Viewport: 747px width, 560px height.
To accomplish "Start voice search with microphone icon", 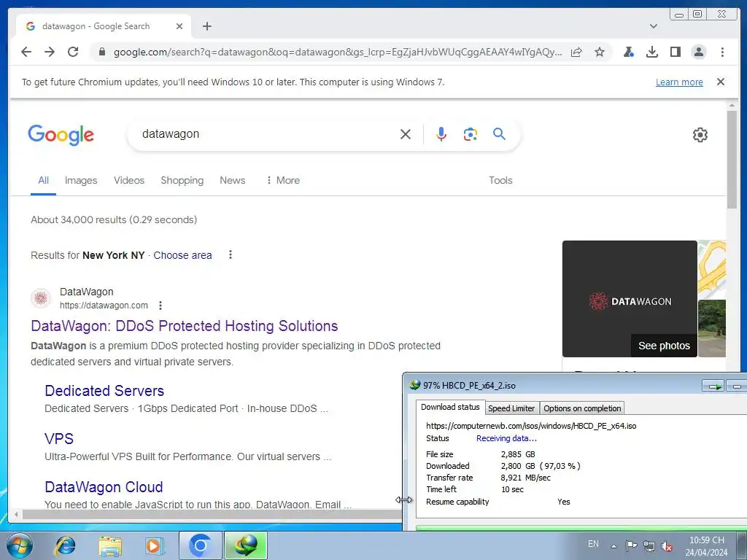I will (x=441, y=134).
